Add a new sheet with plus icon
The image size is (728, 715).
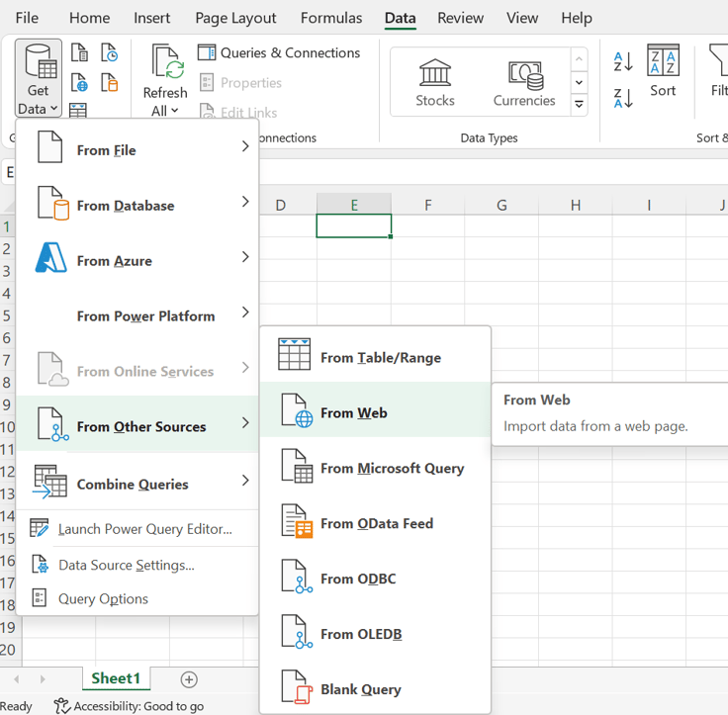189,679
